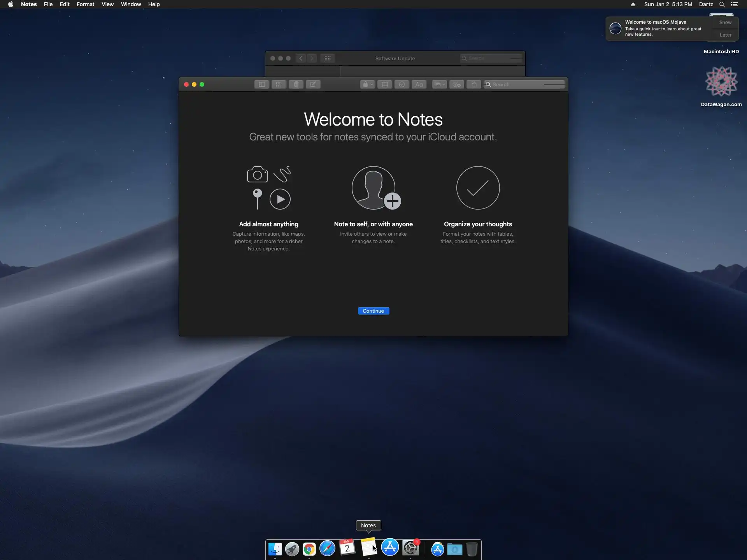Open the lock note dropdown
This screenshot has height=560, width=747.
tap(368, 84)
